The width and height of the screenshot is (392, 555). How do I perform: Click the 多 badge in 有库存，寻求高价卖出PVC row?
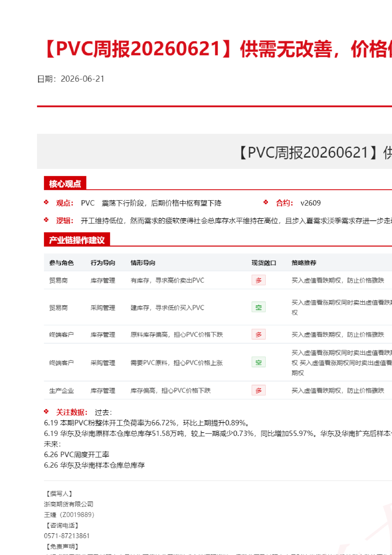pyautogui.click(x=259, y=280)
